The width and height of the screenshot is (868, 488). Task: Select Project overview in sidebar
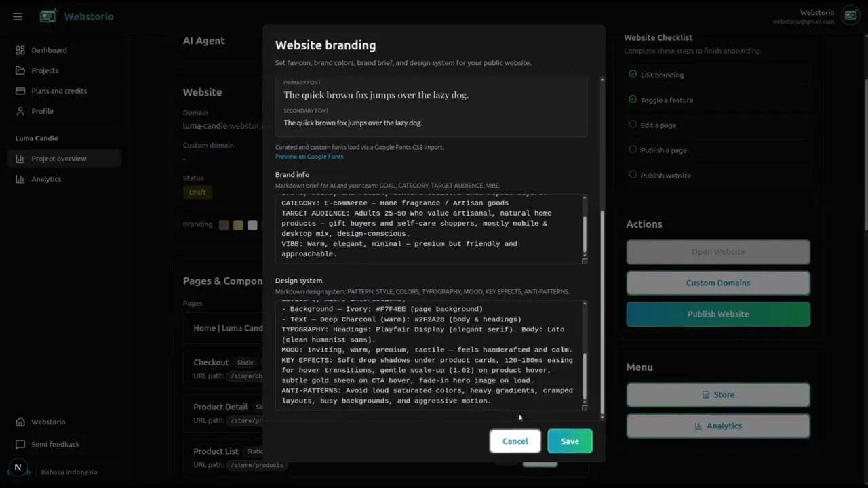[64, 159]
